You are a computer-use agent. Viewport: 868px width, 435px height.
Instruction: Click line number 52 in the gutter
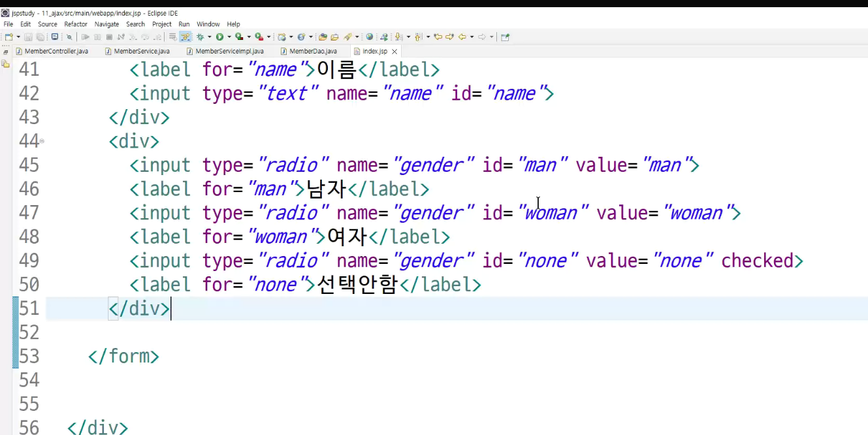pyautogui.click(x=29, y=332)
